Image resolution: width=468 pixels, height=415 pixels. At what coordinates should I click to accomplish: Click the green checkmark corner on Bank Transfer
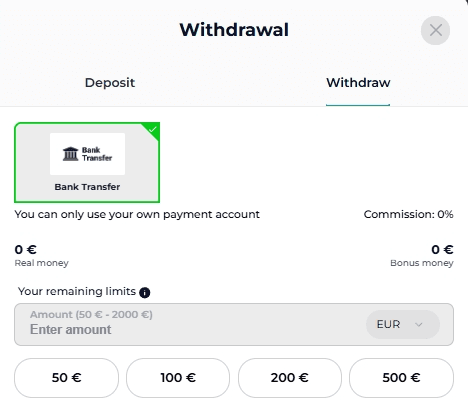pos(152,129)
